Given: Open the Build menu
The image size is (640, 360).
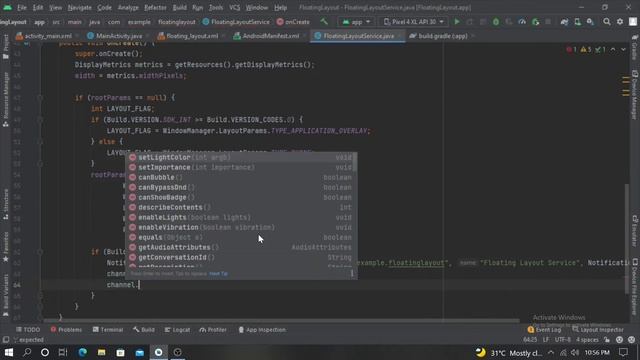Looking at the screenshot, I should [180, 8].
